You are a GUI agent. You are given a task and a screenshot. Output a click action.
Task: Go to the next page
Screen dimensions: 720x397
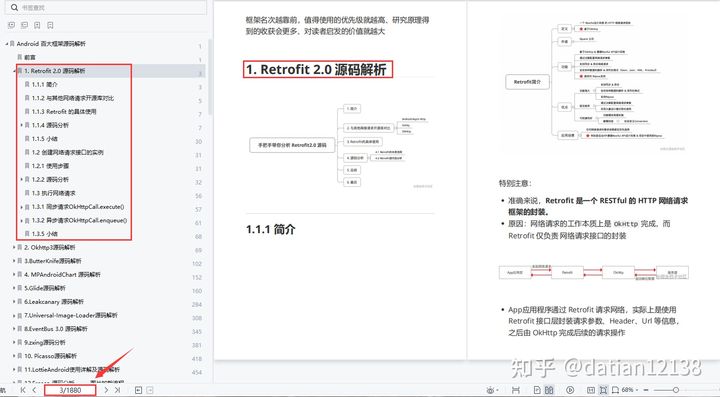point(106,390)
